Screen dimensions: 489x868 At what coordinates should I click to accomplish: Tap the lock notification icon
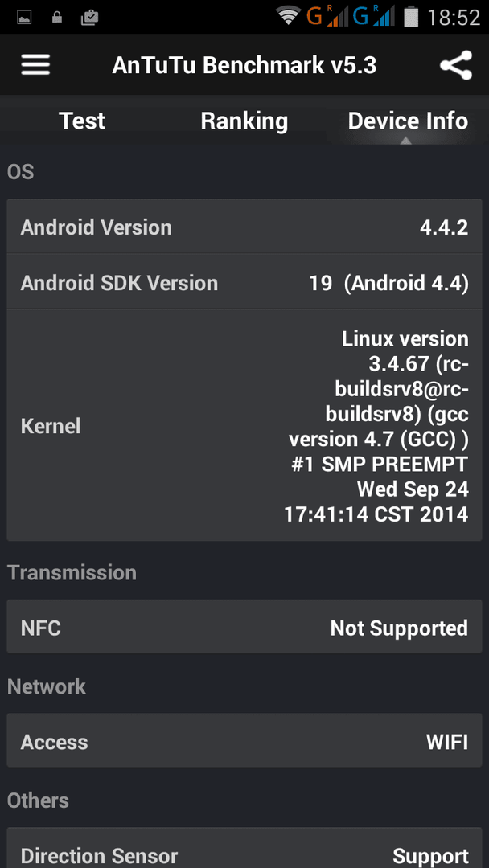[x=56, y=18]
